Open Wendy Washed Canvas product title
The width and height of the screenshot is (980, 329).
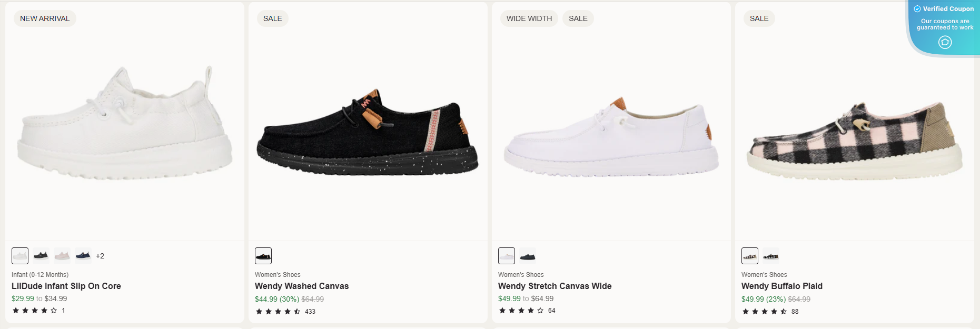[302, 286]
